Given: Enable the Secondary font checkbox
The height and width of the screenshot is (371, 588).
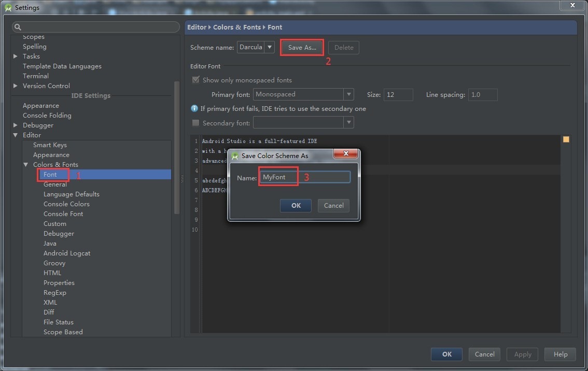Looking at the screenshot, I should pos(196,123).
